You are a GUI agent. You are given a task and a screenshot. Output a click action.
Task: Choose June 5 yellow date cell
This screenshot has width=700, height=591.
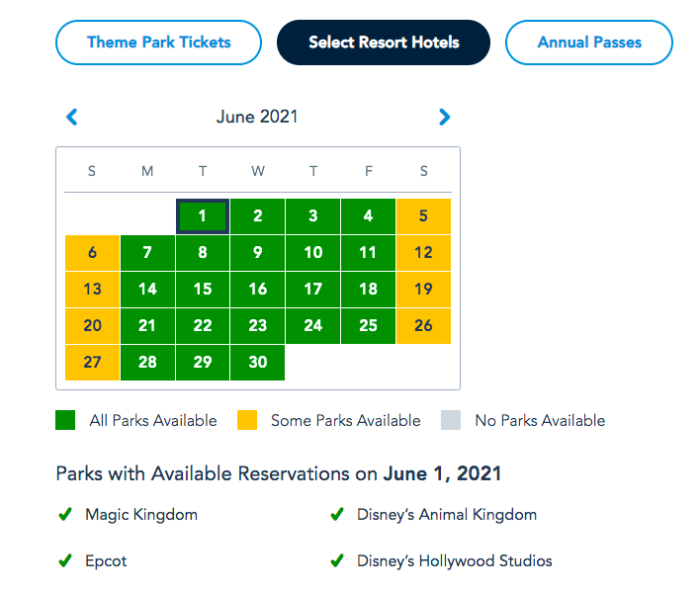423,215
